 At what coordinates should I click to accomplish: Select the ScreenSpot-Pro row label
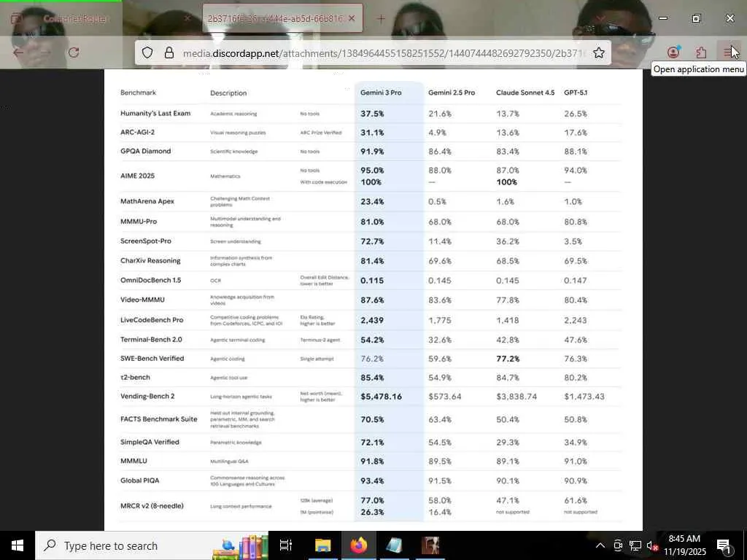(x=145, y=241)
